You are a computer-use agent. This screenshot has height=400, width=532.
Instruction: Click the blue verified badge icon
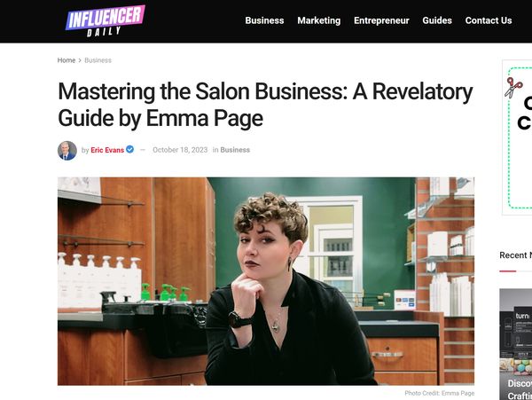point(129,149)
